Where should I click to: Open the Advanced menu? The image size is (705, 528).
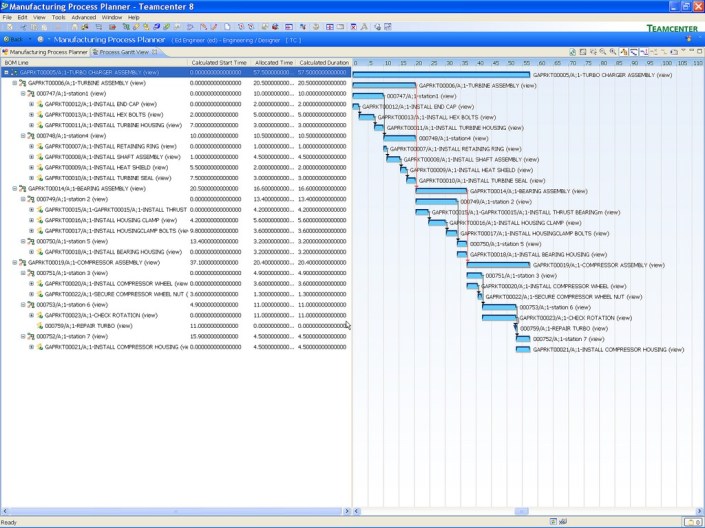83,17
